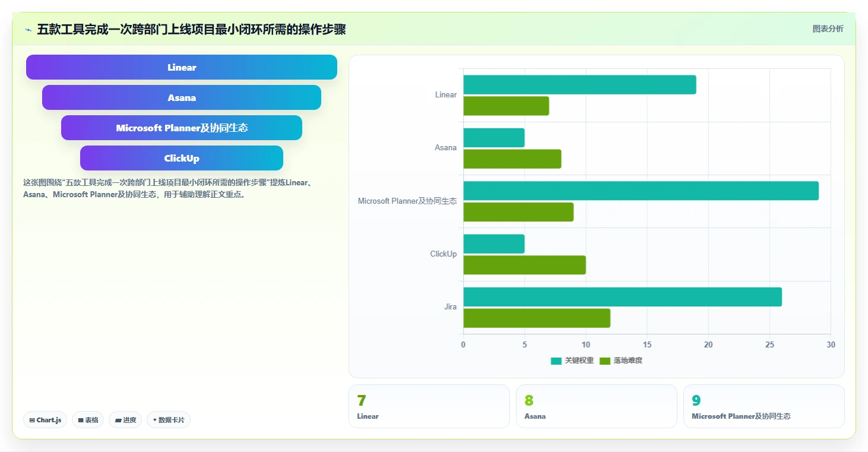The width and height of the screenshot is (868, 452).
Task: Toggle the 关键权重 legend item
Action: (x=572, y=361)
